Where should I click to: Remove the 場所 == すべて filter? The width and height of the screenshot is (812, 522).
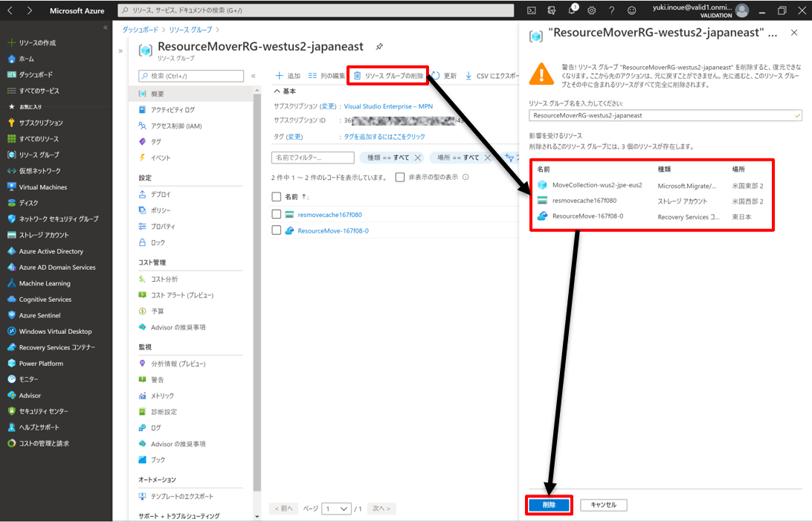pos(487,158)
